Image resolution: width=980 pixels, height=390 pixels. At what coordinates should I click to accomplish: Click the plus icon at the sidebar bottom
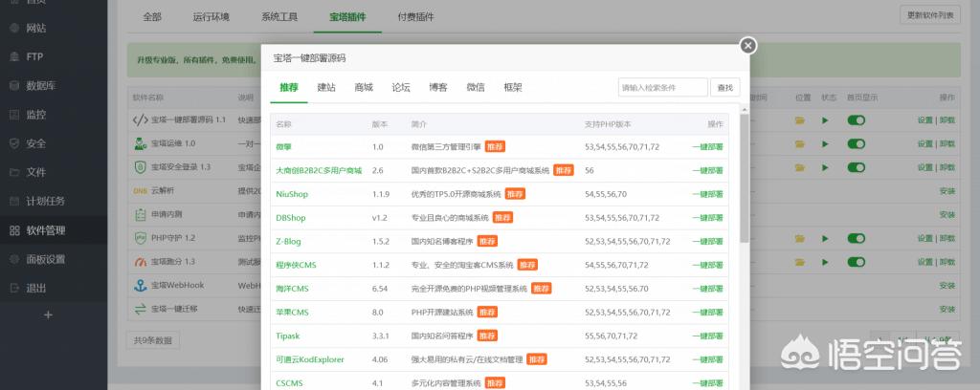49,315
